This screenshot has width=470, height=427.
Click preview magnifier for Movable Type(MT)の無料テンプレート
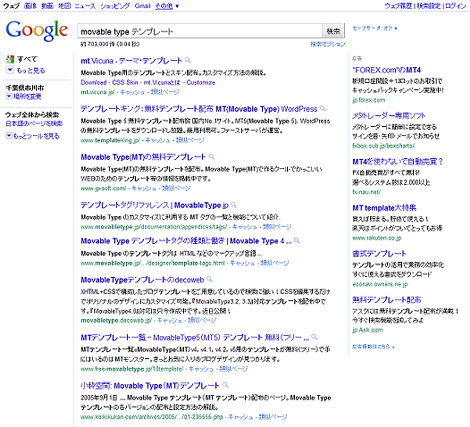pyautogui.click(x=212, y=157)
